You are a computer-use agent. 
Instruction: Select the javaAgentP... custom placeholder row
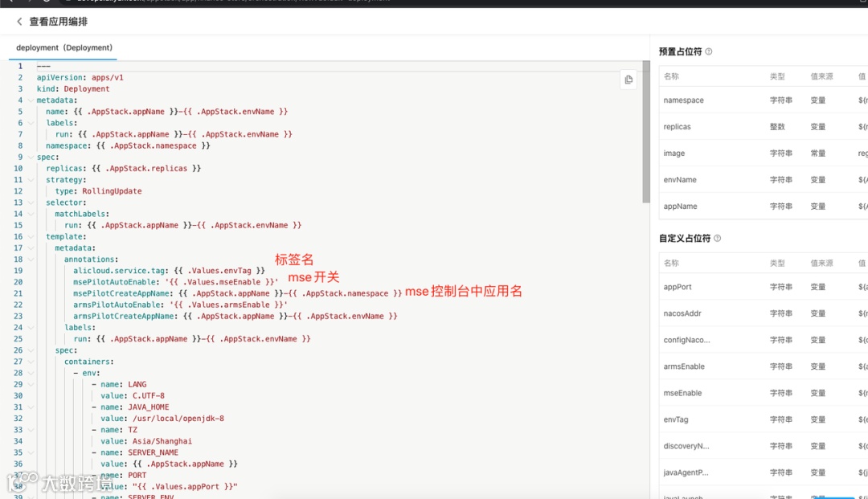click(x=764, y=473)
